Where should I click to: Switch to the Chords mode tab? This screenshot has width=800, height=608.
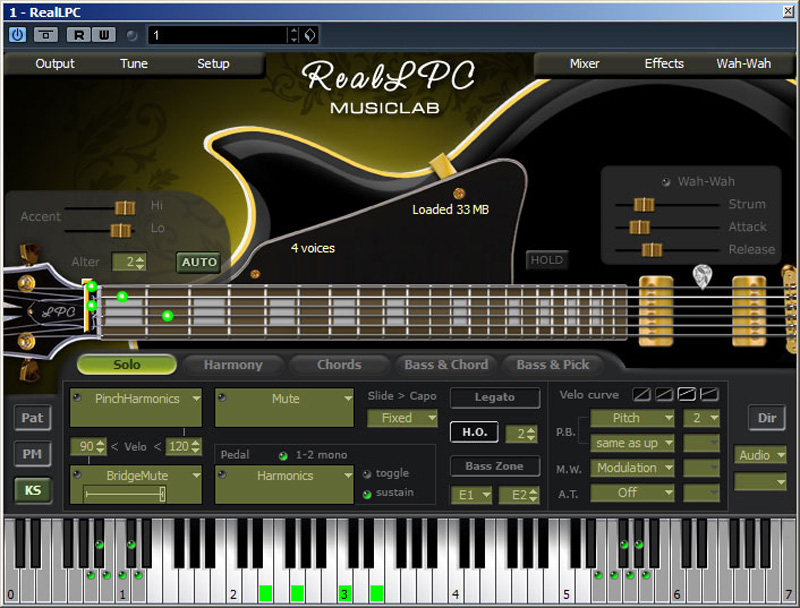339,365
